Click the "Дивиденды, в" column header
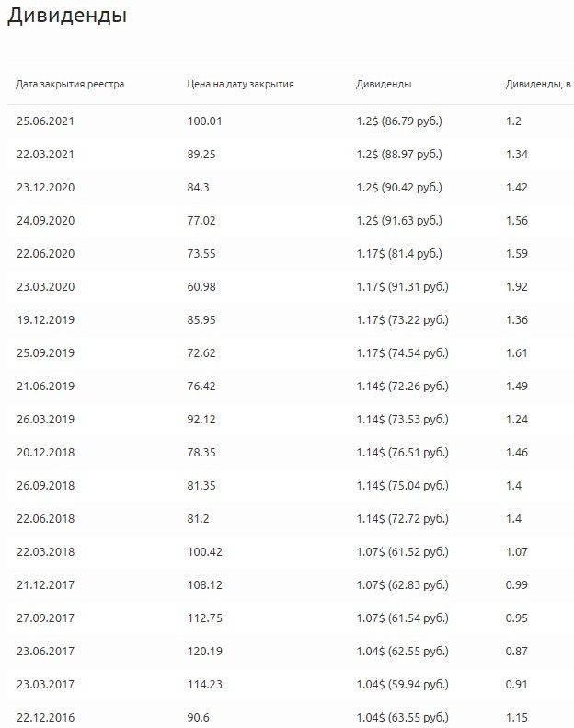The width and height of the screenshot is (574, 728). pyautogui.click(x=538, y=85)
